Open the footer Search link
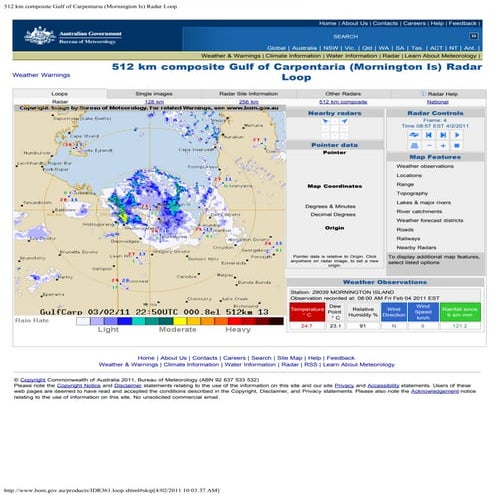Viewport: 495px width, 495px height. [x=261, y=358]
